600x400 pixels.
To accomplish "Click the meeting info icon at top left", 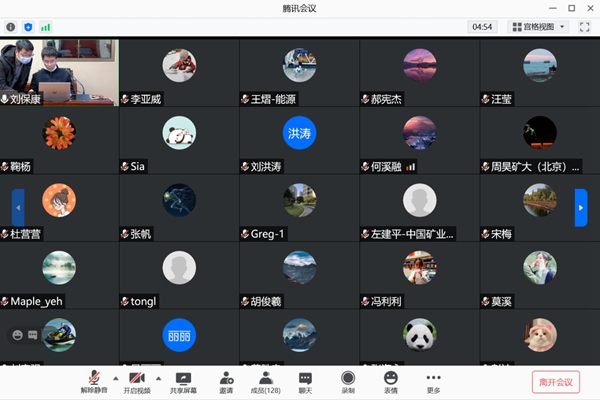I will 11,27.
